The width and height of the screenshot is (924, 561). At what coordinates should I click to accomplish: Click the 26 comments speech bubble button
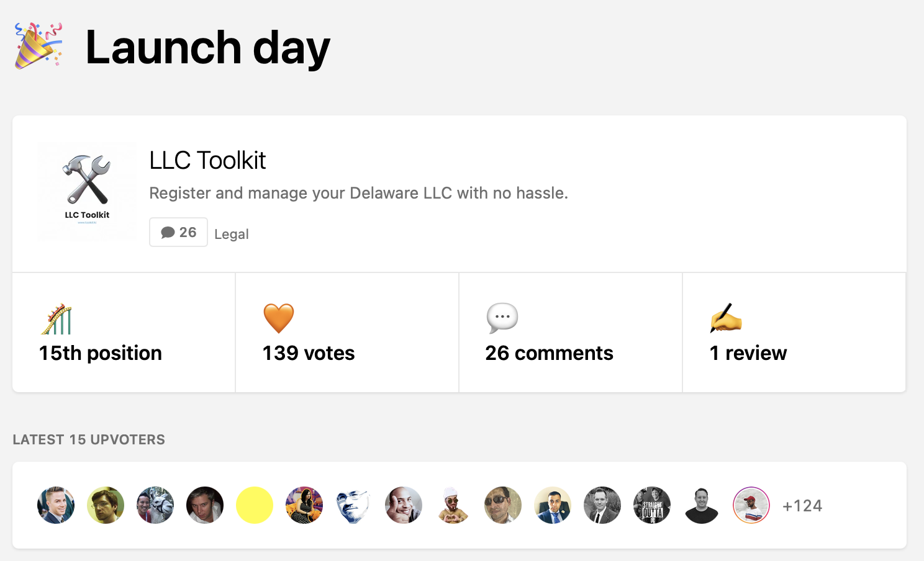click(178, 232)
